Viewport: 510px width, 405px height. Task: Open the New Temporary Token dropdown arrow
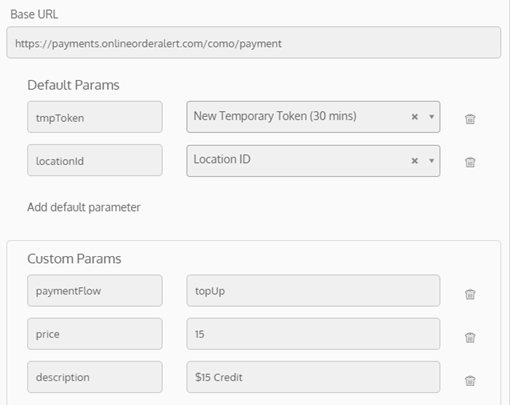click(x=431, y=117)
